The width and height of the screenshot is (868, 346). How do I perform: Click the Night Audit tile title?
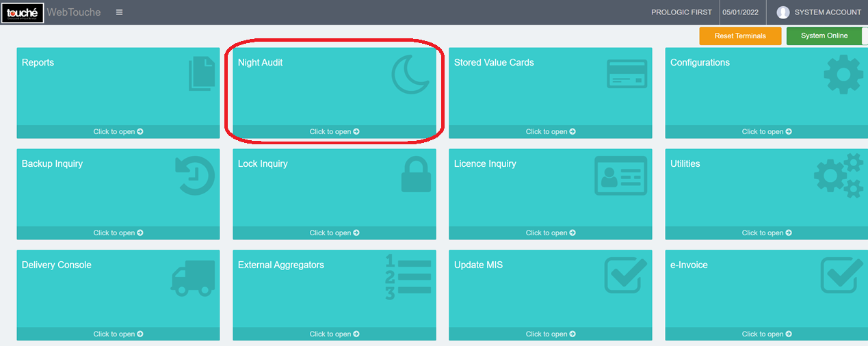[x=260, y=62]
